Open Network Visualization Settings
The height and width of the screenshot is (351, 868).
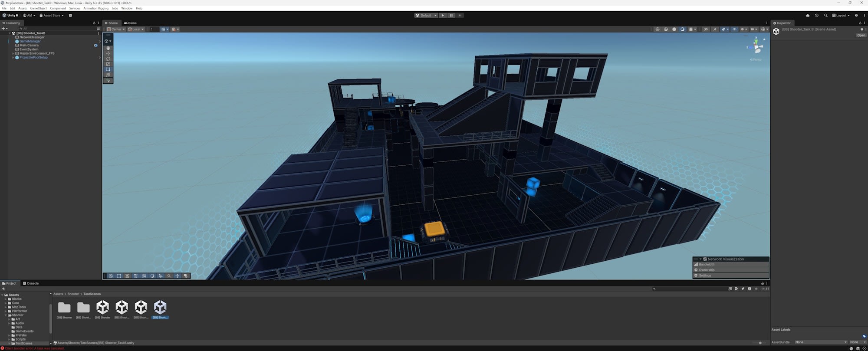click(731, 276)
